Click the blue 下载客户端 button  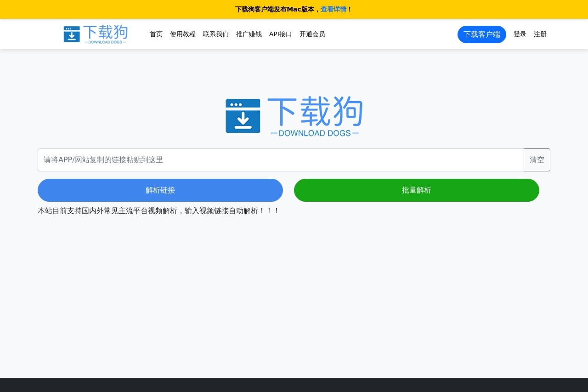(x=481, y=34)
